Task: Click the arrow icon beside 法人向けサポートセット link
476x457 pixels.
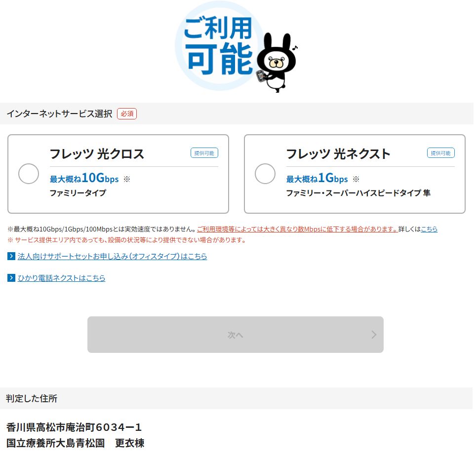Action: click(x=11, y=256)
